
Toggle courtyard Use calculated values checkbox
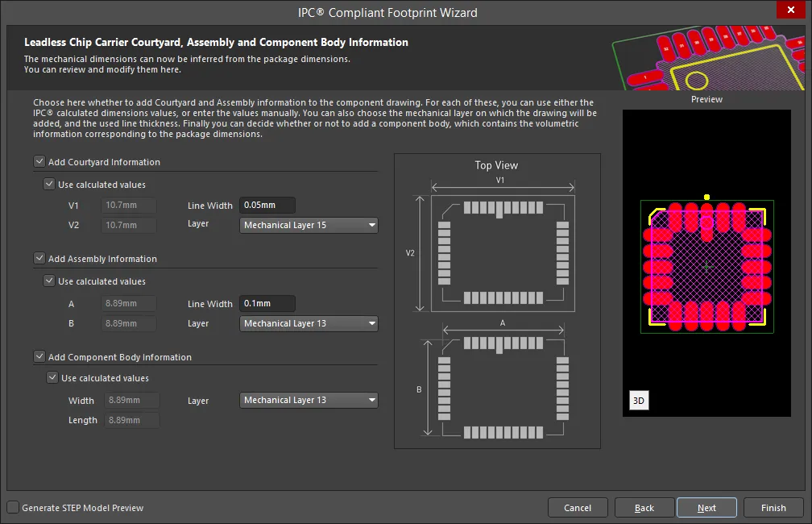[x=49, y=184]
